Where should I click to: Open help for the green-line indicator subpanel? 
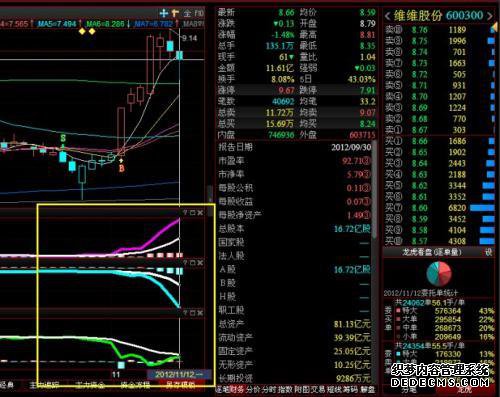pos(185,313)
